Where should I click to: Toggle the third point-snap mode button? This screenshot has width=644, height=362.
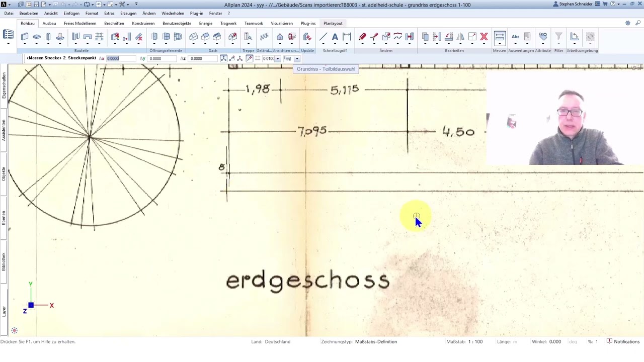[240, 58]
